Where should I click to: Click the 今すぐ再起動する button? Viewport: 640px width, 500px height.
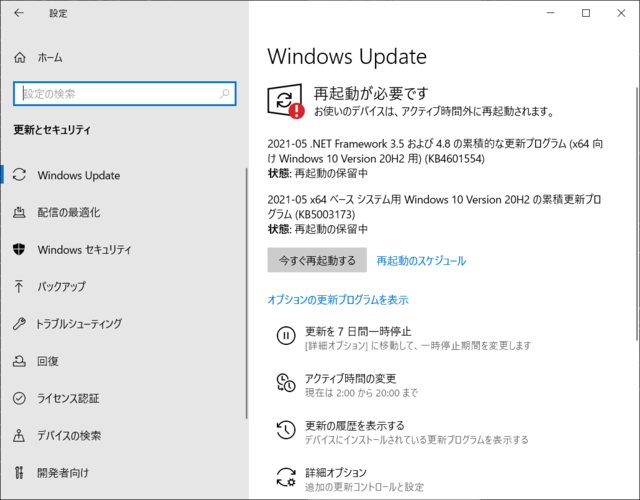point(317,260)
